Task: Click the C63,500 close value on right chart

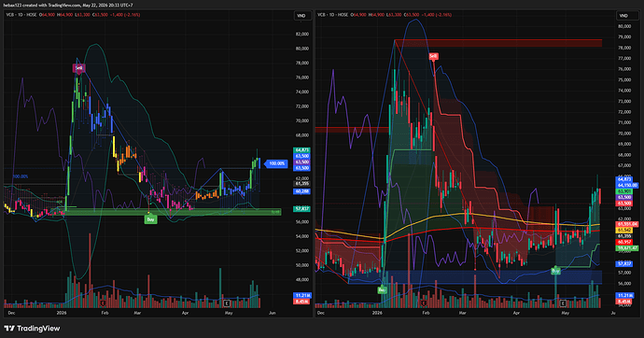Action: point(411,15)
